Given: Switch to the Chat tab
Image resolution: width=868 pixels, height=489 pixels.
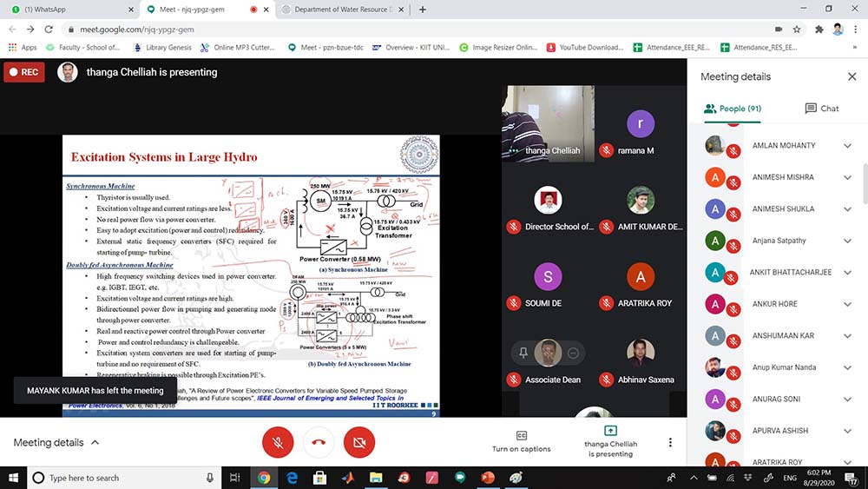Looking at the screenshot, I should 821,109.
